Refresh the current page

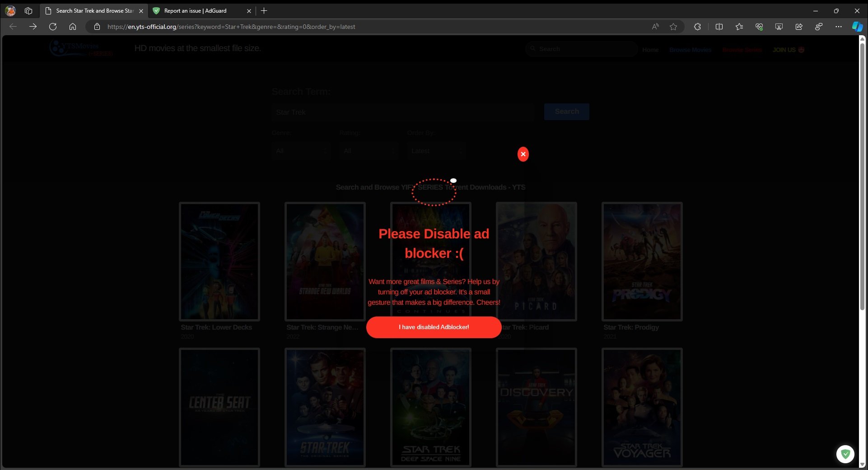coord(53,27)
